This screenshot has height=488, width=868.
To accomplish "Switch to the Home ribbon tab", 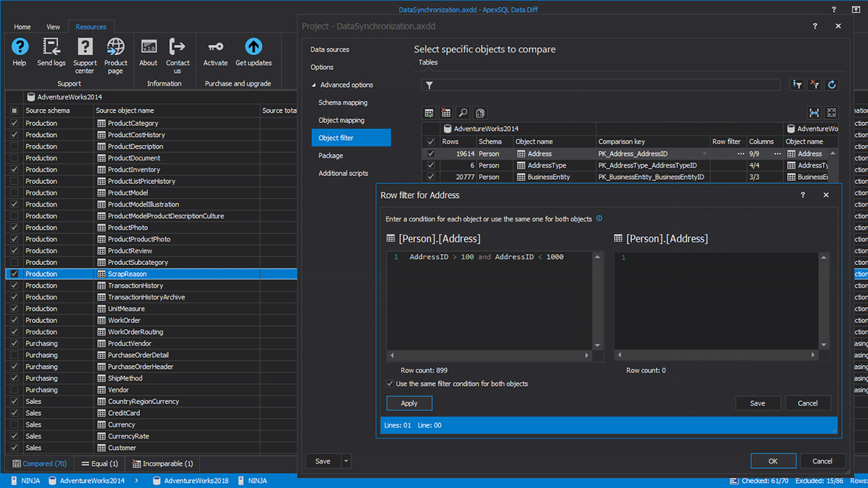I will pyautogui.click(x=22, y=26).
